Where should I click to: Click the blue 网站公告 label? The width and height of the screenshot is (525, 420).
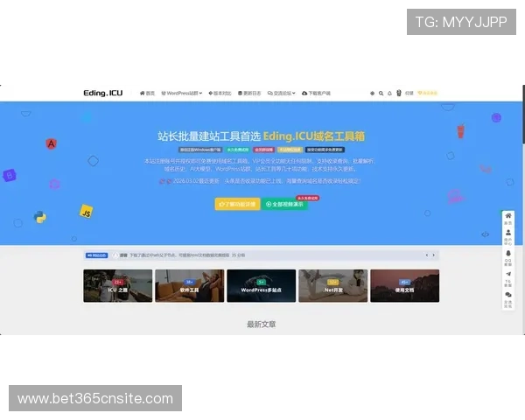point(96,255)
